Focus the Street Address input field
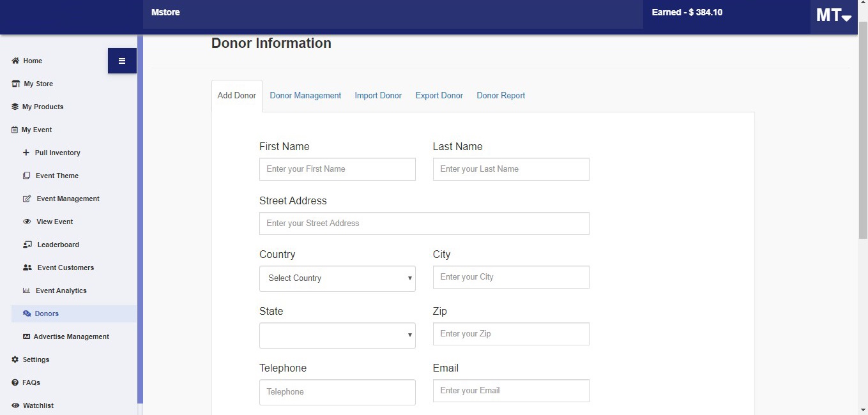Image resolution: width=868 pixels, height=415 pixels. pos(424,223)
